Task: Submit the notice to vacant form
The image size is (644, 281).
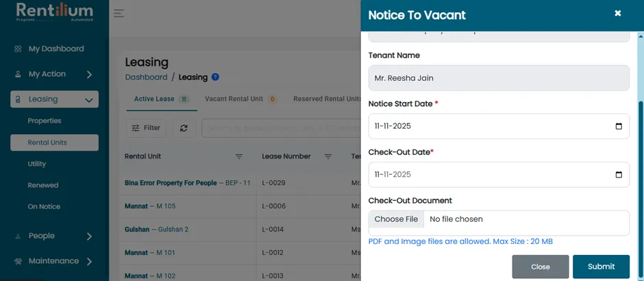Action: click(601, 267)
